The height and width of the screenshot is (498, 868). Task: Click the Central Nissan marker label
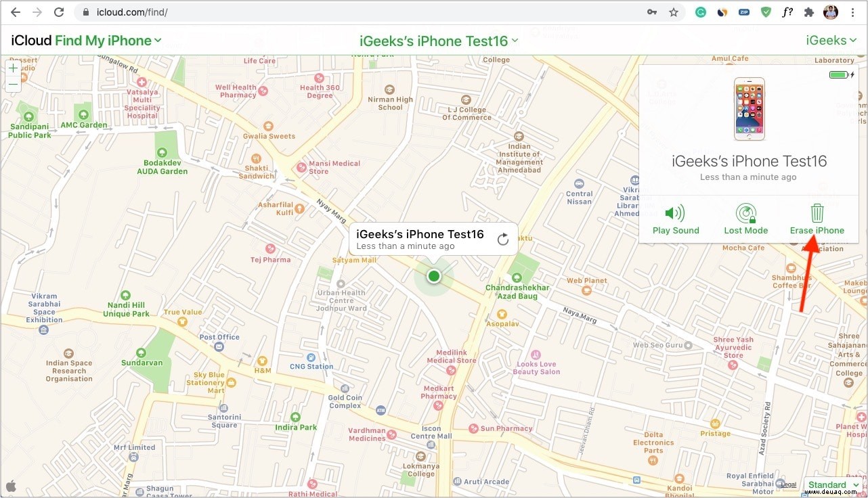pyautogui.click(x=578, y=196)
